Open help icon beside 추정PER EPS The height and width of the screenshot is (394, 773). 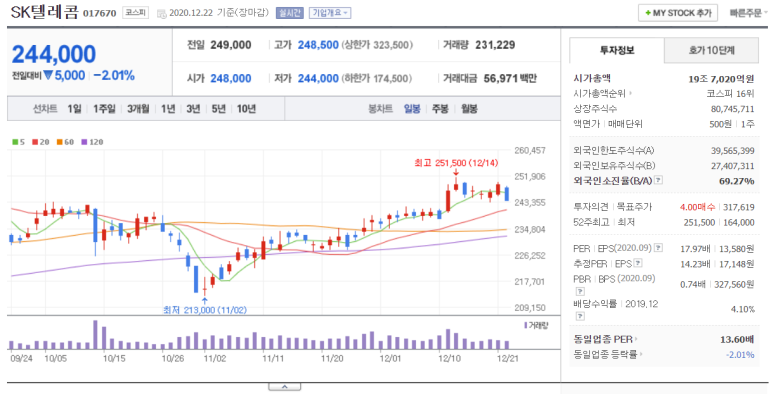[x=638, y=263]
